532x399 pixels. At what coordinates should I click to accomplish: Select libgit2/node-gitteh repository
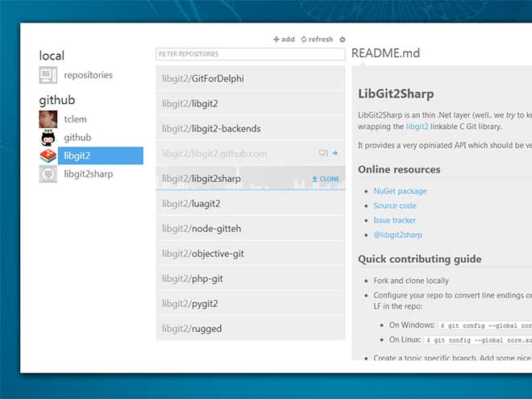pyautogui.click(x=251, y=229)
